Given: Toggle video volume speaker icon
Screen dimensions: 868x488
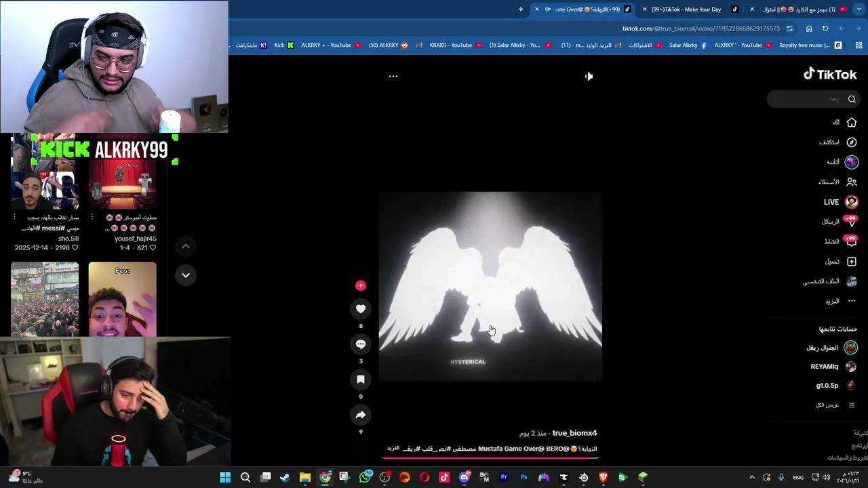Looking at the screenshot, I should [589, 77].
